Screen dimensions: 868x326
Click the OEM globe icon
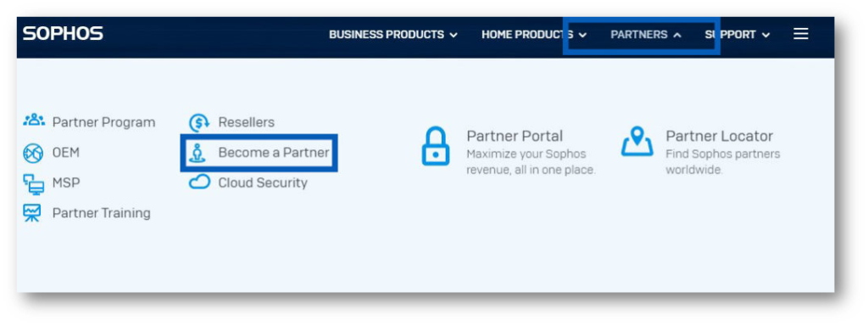(x=33, y=153)
